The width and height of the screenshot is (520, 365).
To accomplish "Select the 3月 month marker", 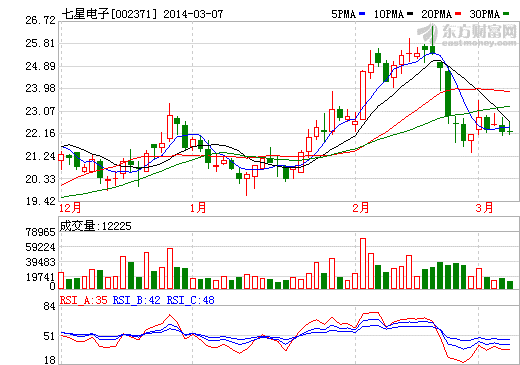I will [x=484, y=208].
